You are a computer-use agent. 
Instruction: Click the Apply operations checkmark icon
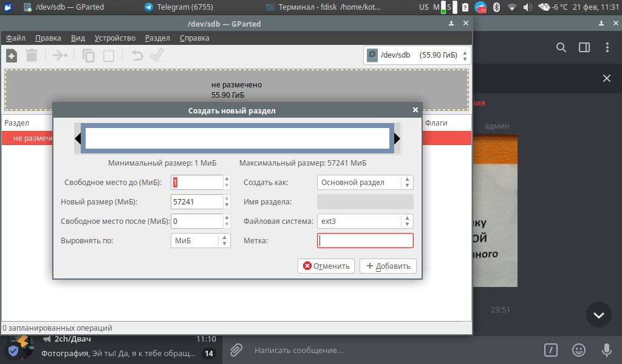[157, 55]
